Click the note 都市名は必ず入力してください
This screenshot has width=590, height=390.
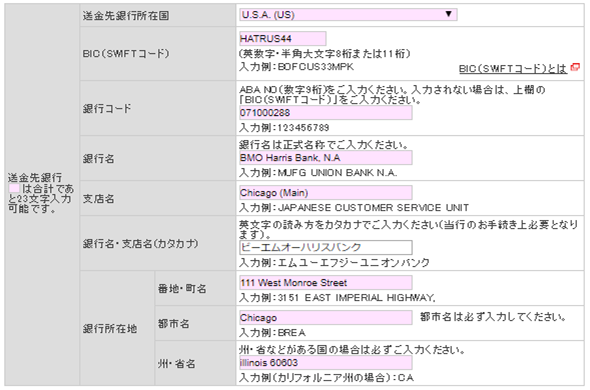click(493, 317)
